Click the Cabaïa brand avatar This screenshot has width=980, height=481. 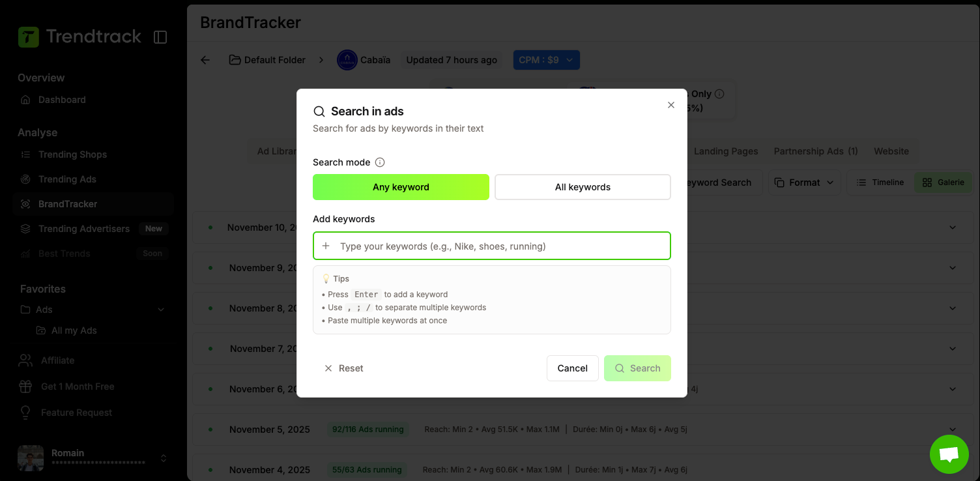pos(347,60)
